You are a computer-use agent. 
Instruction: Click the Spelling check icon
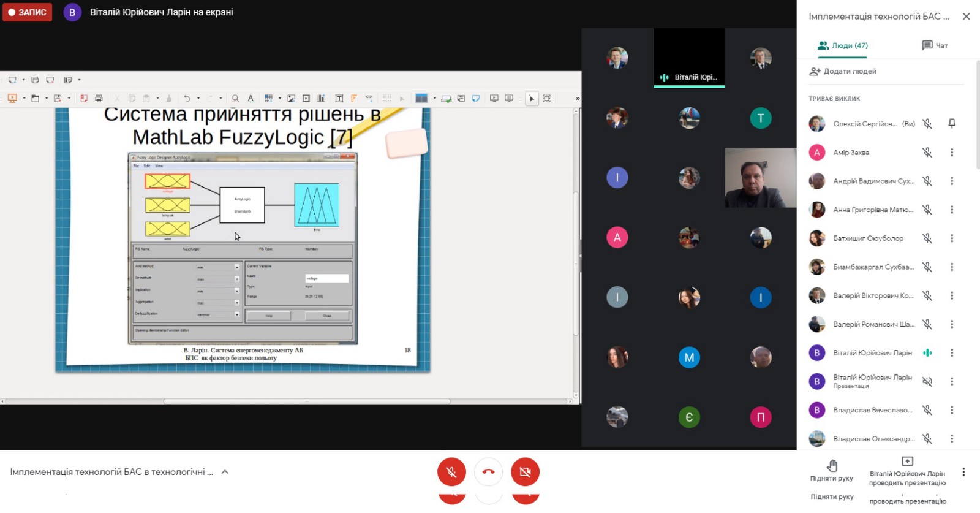tap(251, 98)
